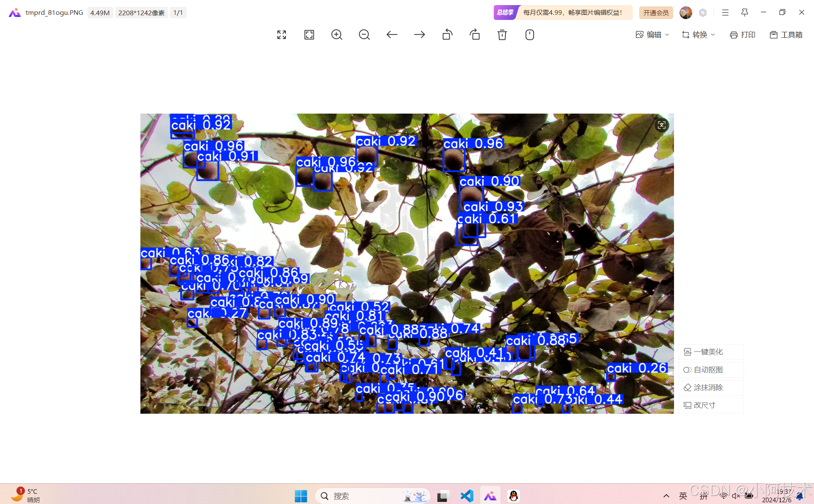Viewport: 814px width, 504px height.
Task: Click the app logo icon
Action: (15, 13)
